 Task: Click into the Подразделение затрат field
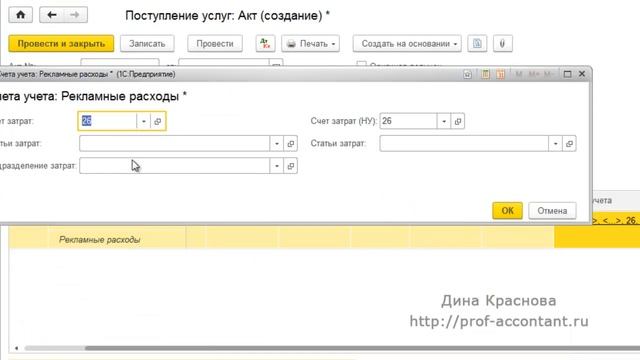(175, 166)
